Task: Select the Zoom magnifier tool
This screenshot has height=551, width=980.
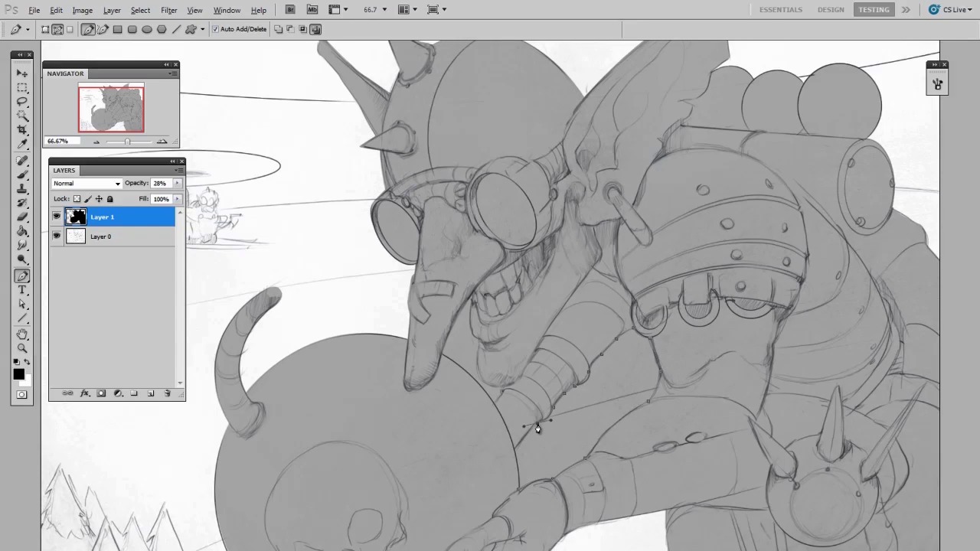Action: click(22, 348)
